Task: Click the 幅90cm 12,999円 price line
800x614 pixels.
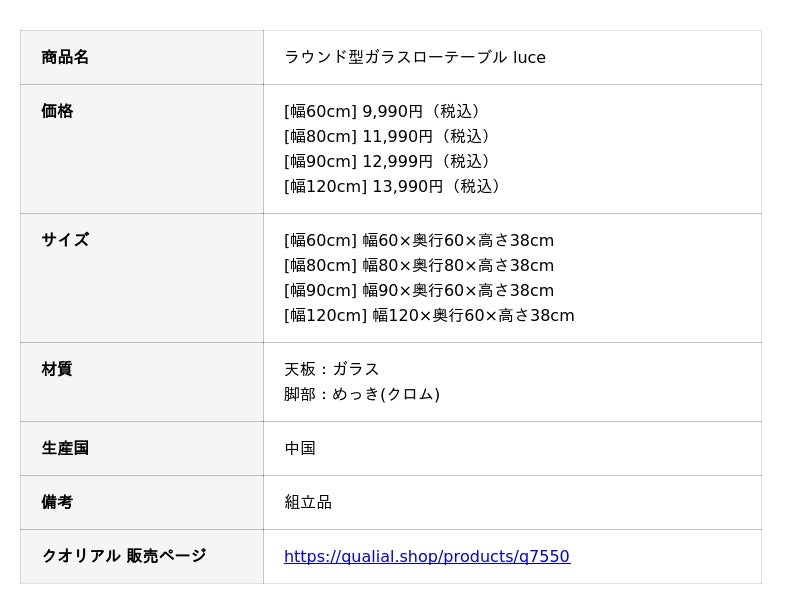Action: click(x=387, y=161)
